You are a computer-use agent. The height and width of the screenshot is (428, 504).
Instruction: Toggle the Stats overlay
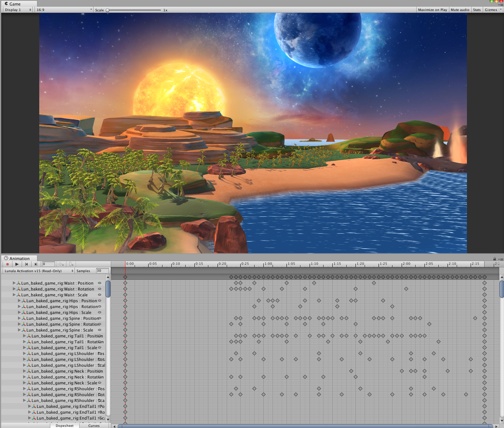click(x=476, y=10)
